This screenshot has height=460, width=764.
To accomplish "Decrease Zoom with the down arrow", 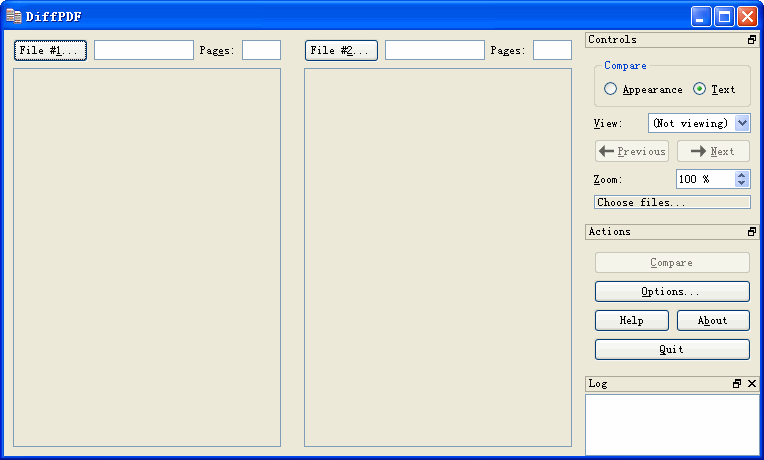I will pos(742,183).
